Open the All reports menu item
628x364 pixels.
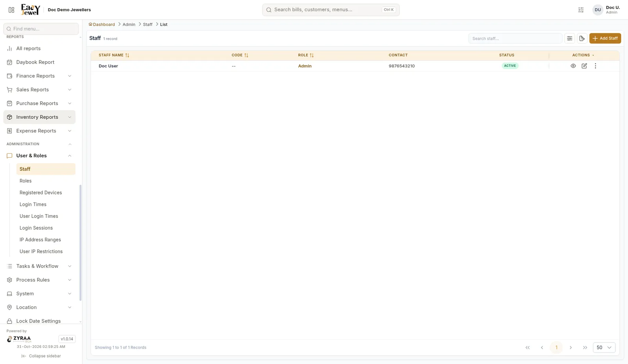39,49
